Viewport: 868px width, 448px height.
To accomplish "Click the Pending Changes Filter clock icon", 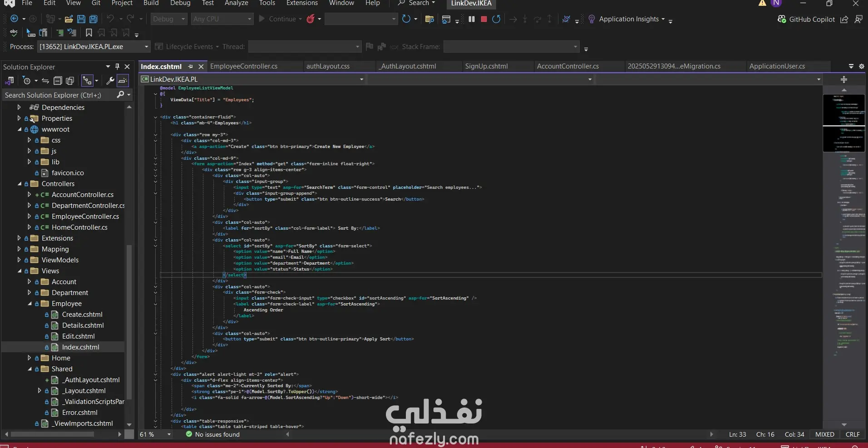I will [x=27, y=81].
